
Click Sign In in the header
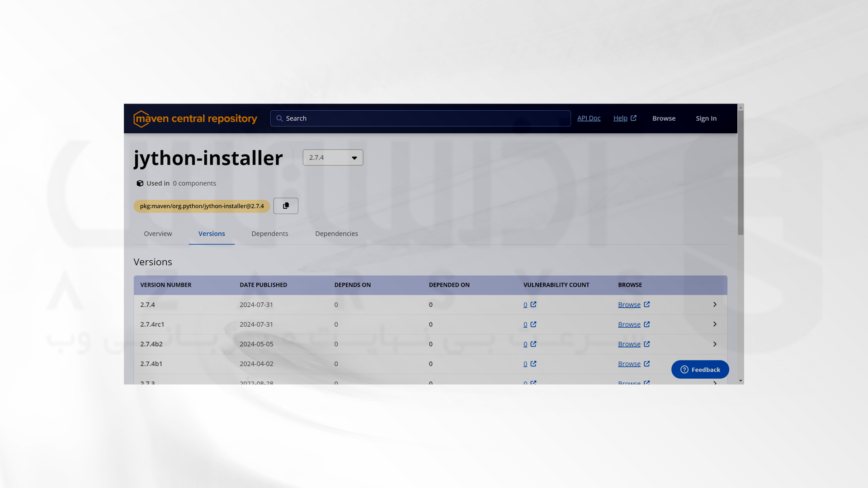(706, 118)
